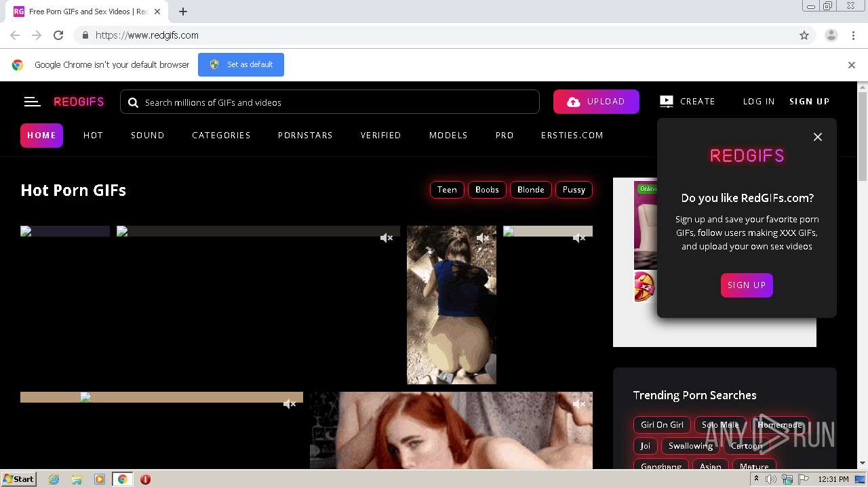
Task: Click Set as default button
Action: point(241,65)
